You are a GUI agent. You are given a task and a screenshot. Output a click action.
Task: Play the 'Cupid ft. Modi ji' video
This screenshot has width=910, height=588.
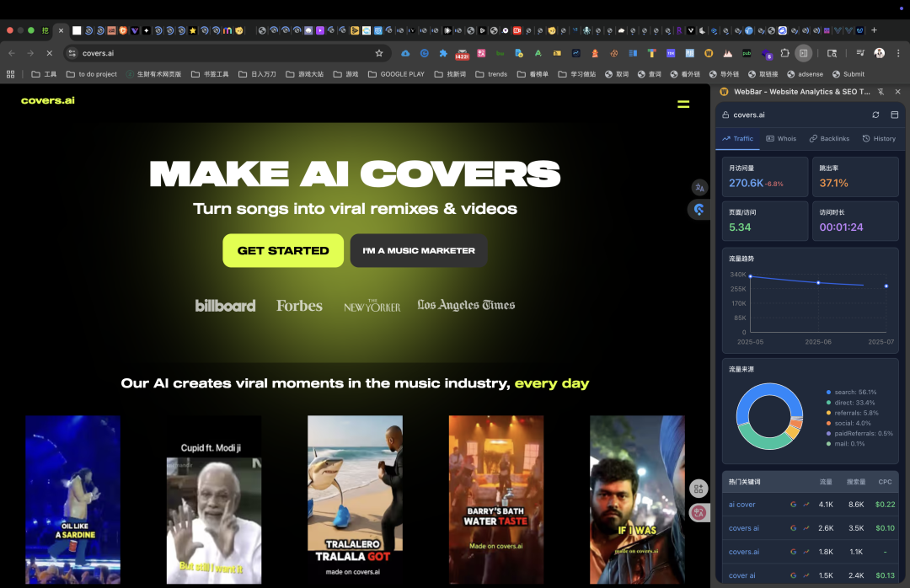pos(213,500)
